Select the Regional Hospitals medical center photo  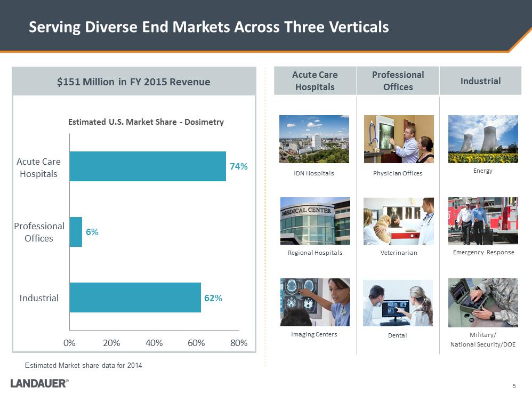[x=315, y=221]
